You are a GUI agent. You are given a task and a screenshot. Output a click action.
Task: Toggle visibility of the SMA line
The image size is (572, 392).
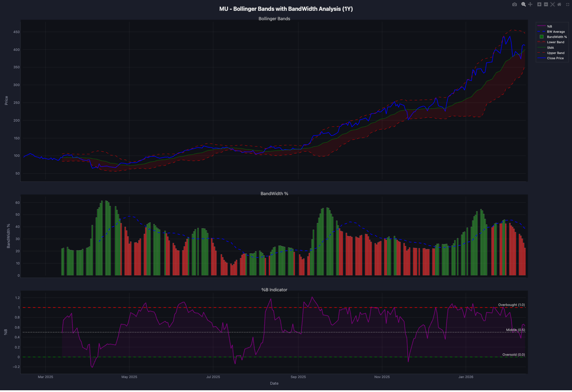(x=550, y=47)
